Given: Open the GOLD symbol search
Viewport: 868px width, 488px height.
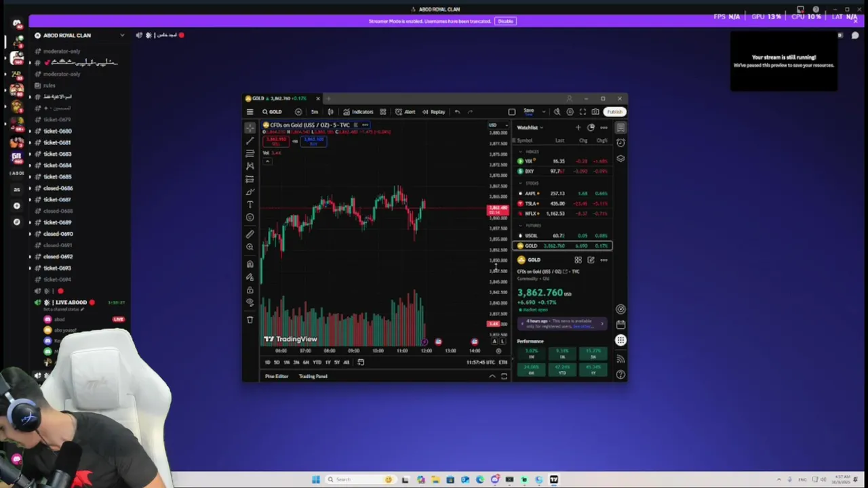Looking at the screenshot, I should [x=272, y=112].
